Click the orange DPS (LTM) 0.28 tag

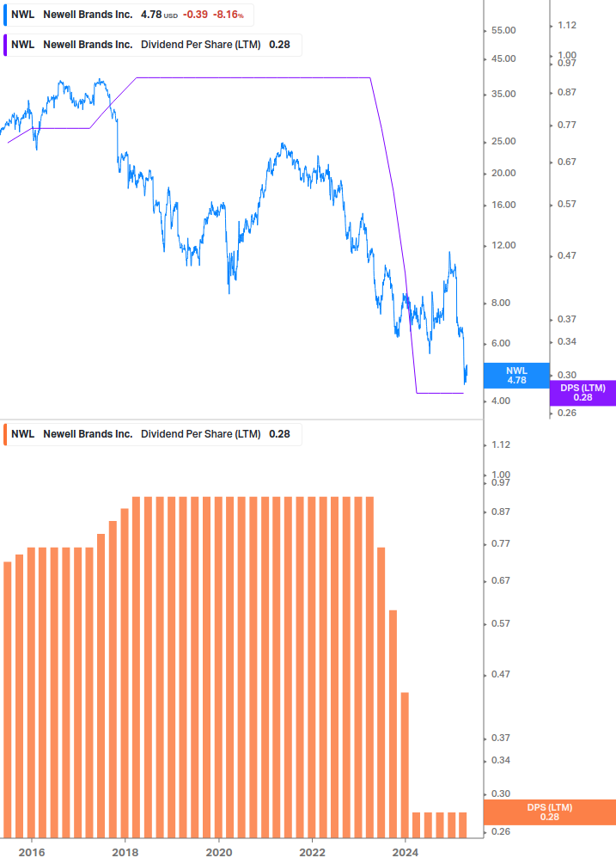tap(549, 812)
